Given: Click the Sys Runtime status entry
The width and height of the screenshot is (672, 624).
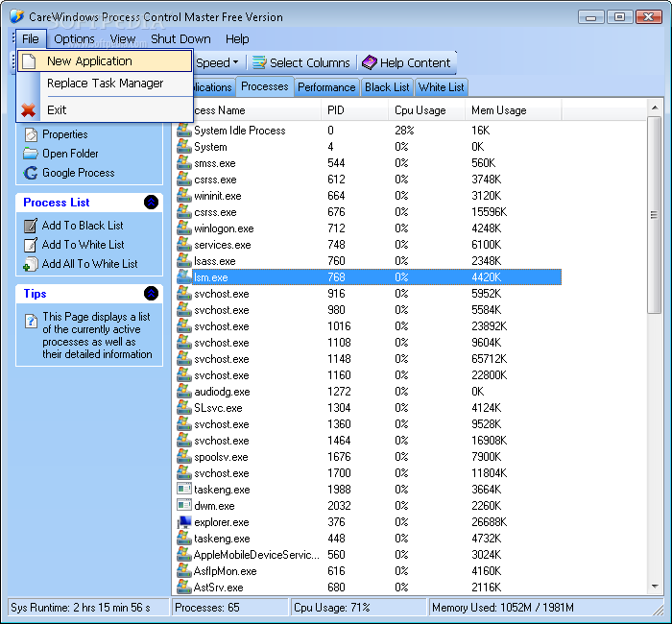Looking at the screenshot, I should click(x=88, y=608).
